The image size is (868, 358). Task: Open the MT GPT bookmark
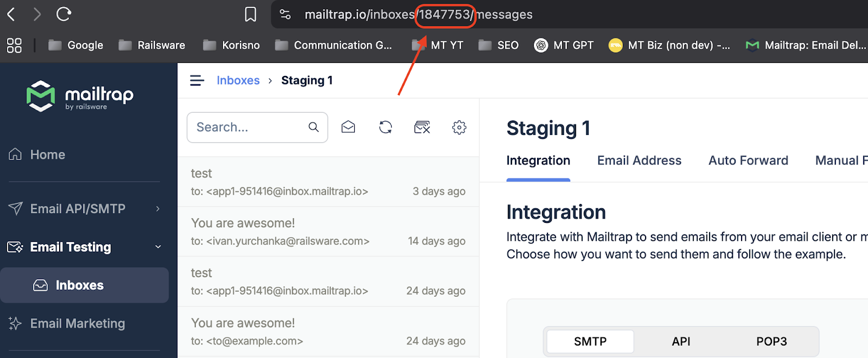[x=564, y=46]
